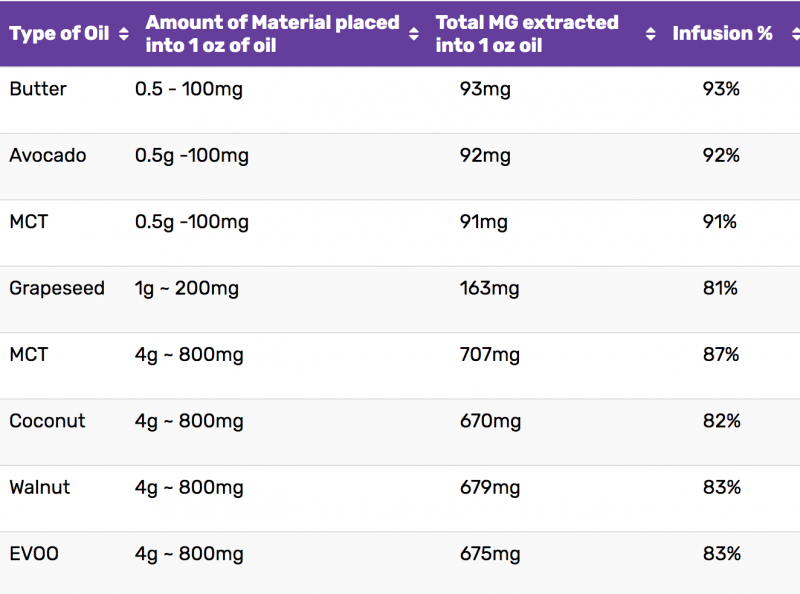Select the Infusion % column header
Image resolution: width=800 pixels, height=594 pixels.
tap(722, 34)
